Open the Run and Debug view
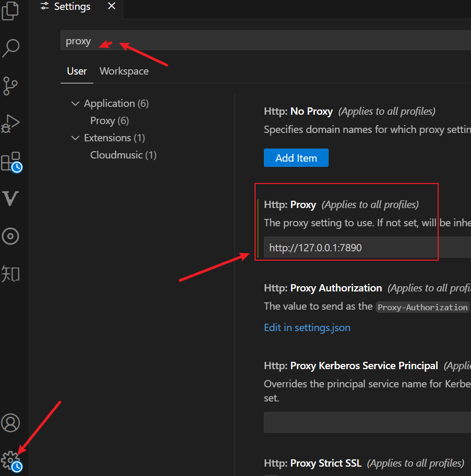Screen dimensions: 471x476 11,123
